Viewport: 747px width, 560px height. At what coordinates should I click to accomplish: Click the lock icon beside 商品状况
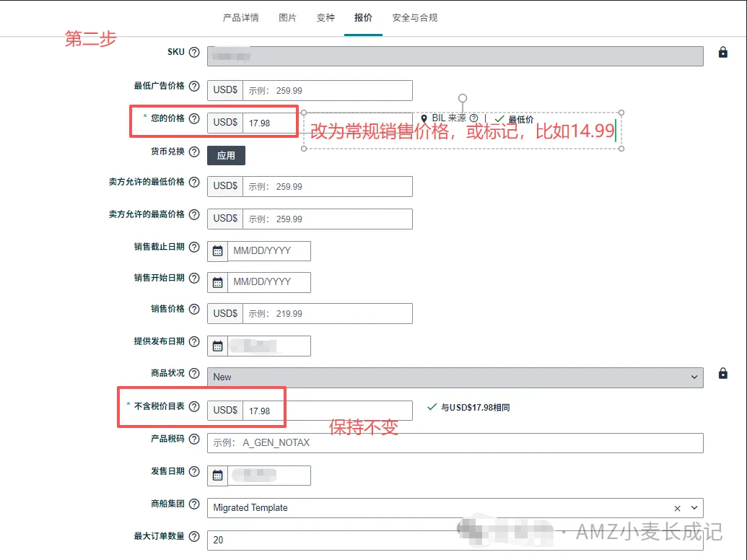pos(722,373)
